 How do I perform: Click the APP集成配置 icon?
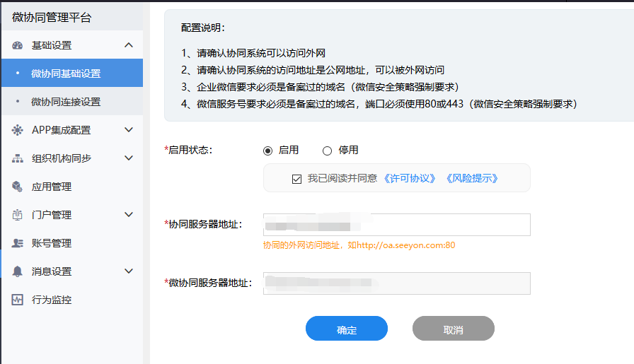(18, 130)
